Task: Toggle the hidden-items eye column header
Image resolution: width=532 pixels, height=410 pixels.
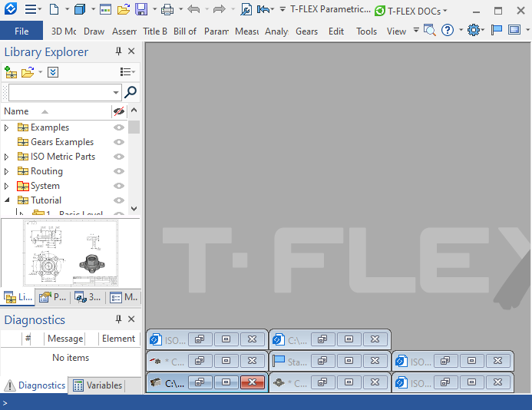Action: coord(119,111)
